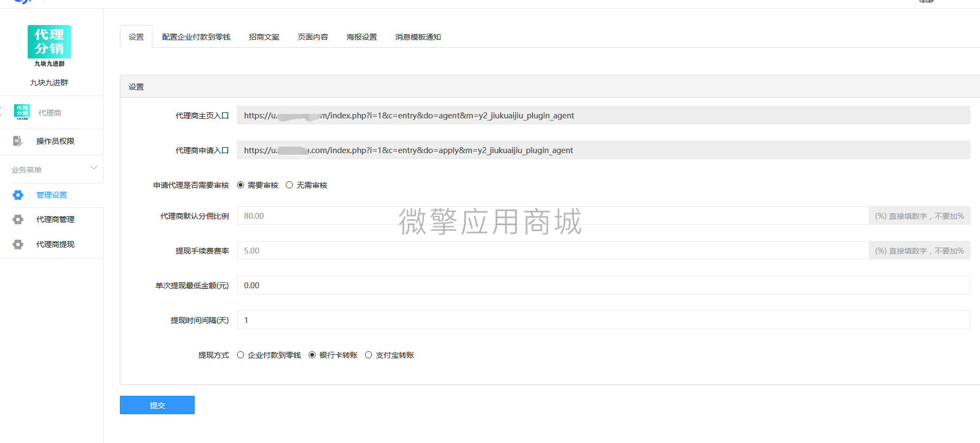Click the 单次提现最低金额 input field
The height and width of the screenshot is (443, 980).
[603, 285]
